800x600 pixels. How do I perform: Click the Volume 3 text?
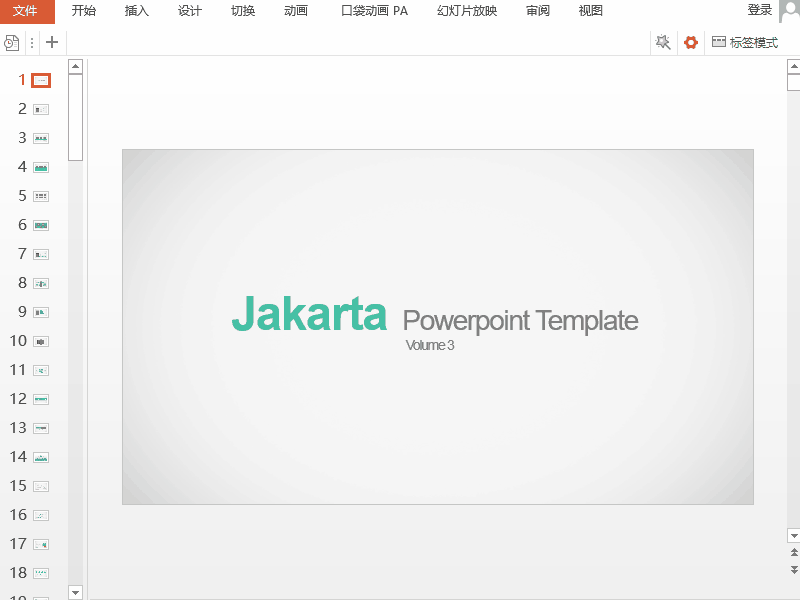click(x=430, y=345)
